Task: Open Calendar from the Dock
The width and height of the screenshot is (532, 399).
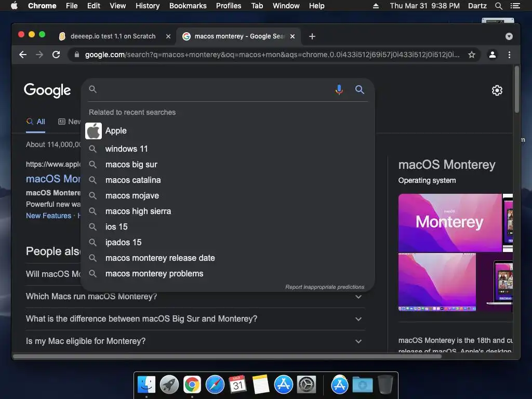Action: coord(238,384)
